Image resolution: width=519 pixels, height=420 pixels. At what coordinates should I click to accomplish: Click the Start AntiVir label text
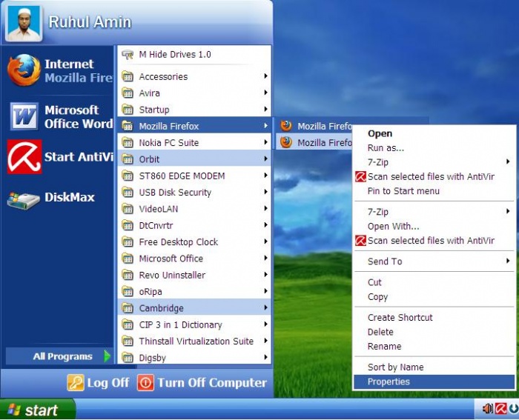[79, 157]
